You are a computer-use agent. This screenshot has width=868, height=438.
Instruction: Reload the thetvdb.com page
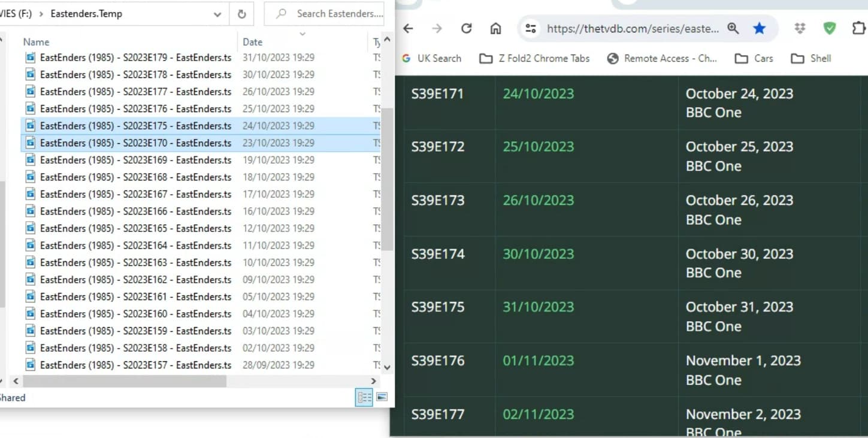(466, 28)
